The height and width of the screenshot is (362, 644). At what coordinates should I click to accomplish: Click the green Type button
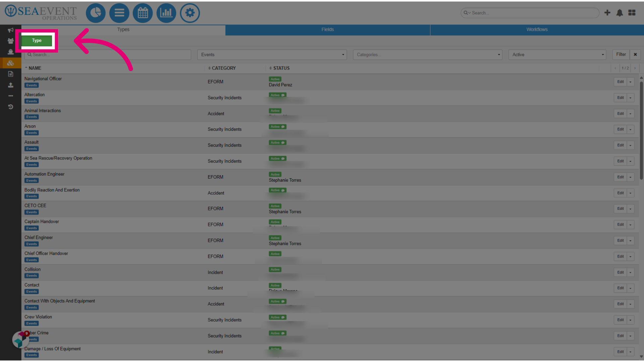37,41
